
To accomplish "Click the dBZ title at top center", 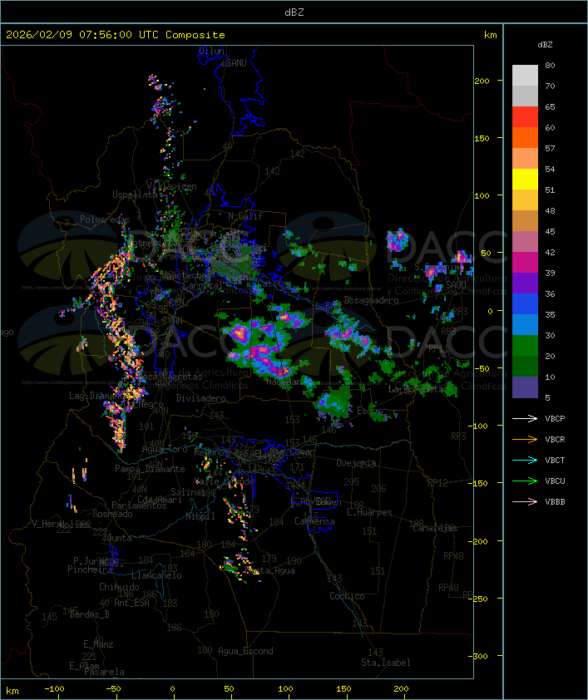I will pos(294,12).
